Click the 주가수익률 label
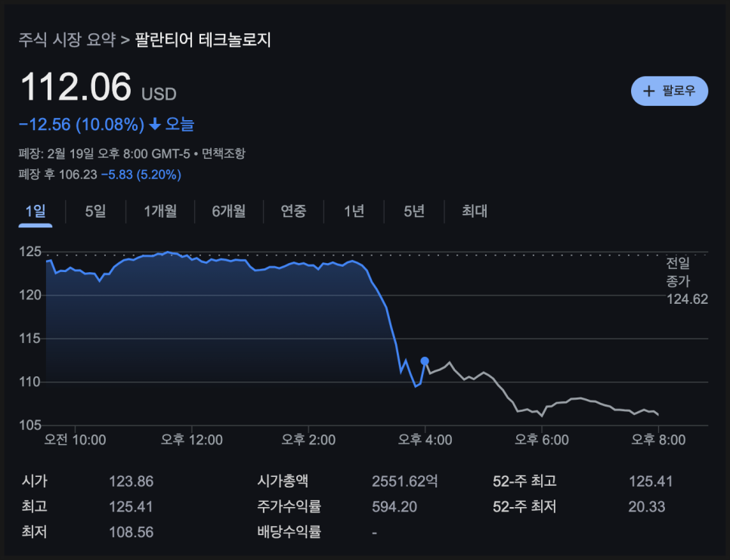Screen dimensions: 730x560 point(289,506)
